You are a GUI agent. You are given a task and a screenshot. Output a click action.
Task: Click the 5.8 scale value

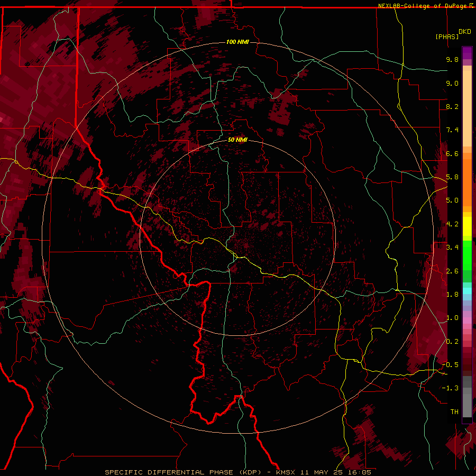452,177
